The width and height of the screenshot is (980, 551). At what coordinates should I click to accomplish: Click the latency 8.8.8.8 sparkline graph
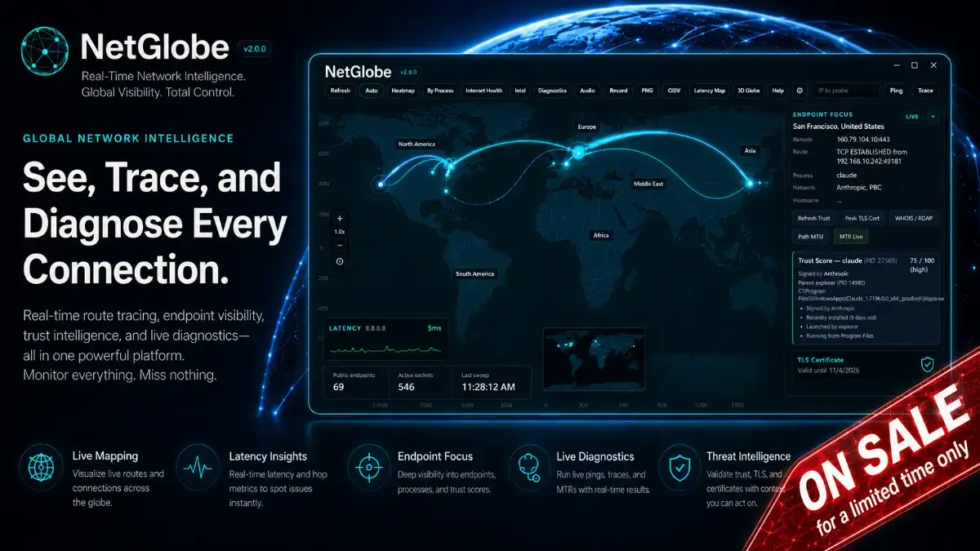click(385, 349)
